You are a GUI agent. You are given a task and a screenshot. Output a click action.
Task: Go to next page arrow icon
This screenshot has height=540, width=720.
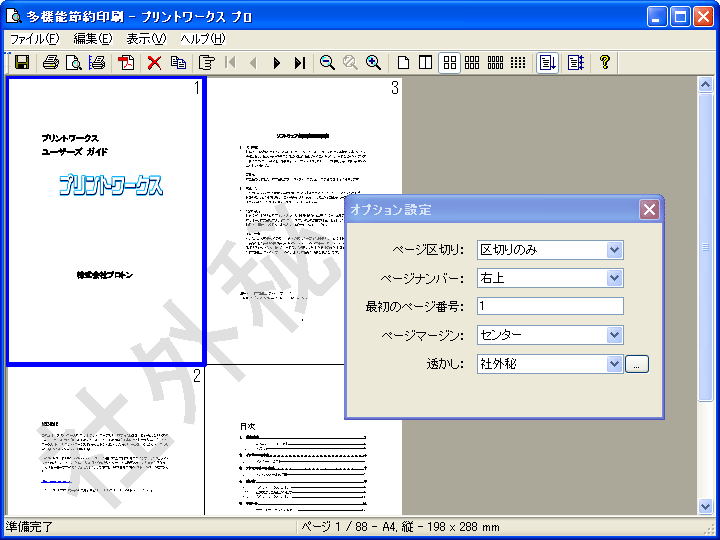tap(276, 62)
